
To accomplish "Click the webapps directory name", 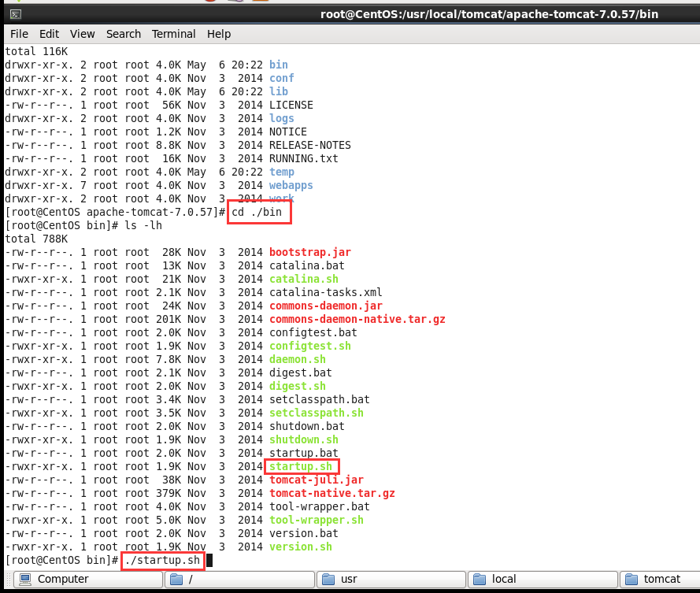I will pyautogui.click(x=291, y=185).
